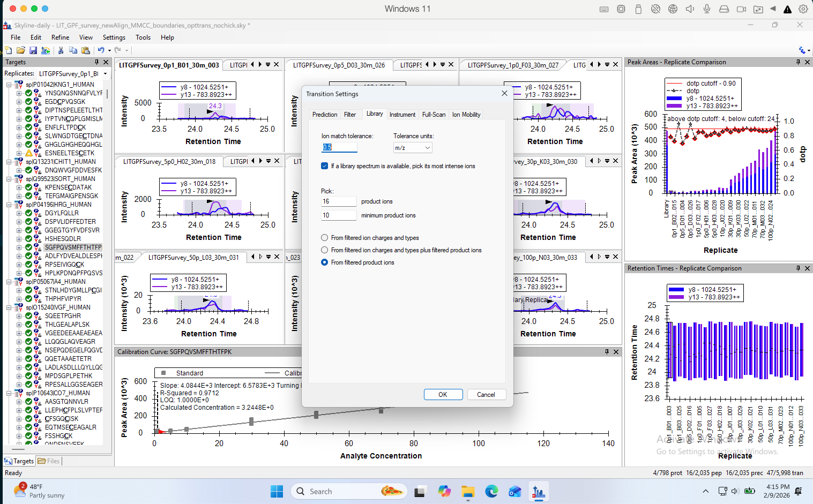Click the Cut scissors icon
Image resolution: width=813 pixels, height=504 pixels.
click(61, 50)
